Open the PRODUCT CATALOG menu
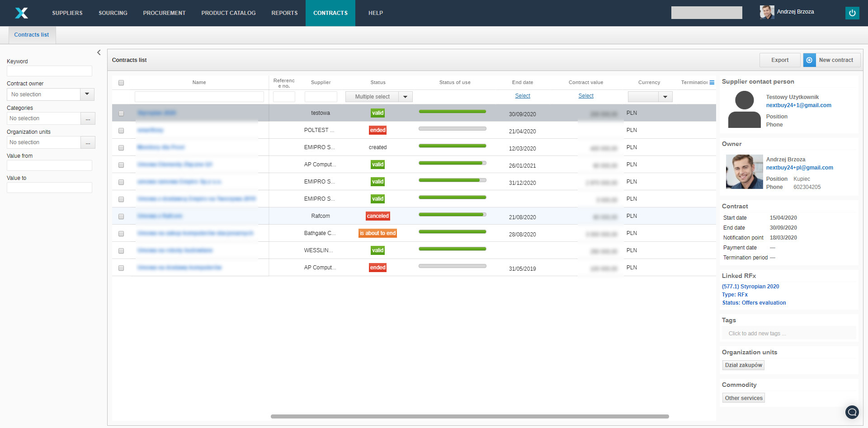Image resolution: width=868 pixels, height=428 pixels. tap(229, 13)
